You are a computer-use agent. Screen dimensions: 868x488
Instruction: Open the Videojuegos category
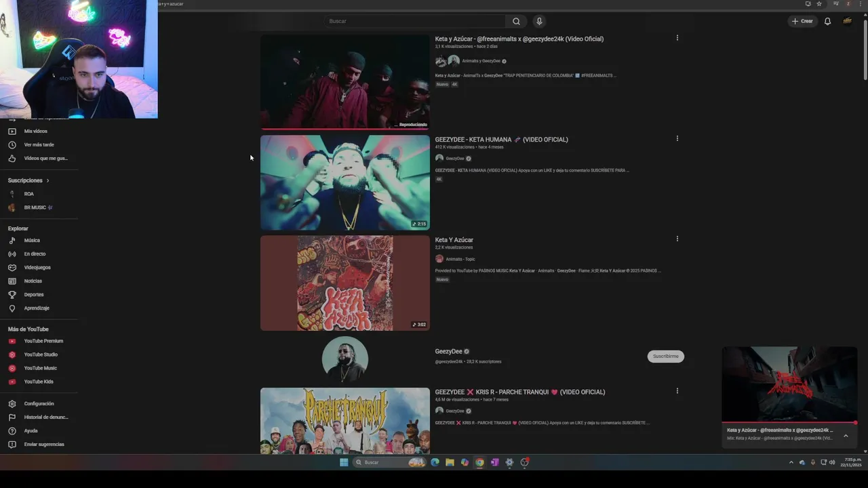(38, 267)
